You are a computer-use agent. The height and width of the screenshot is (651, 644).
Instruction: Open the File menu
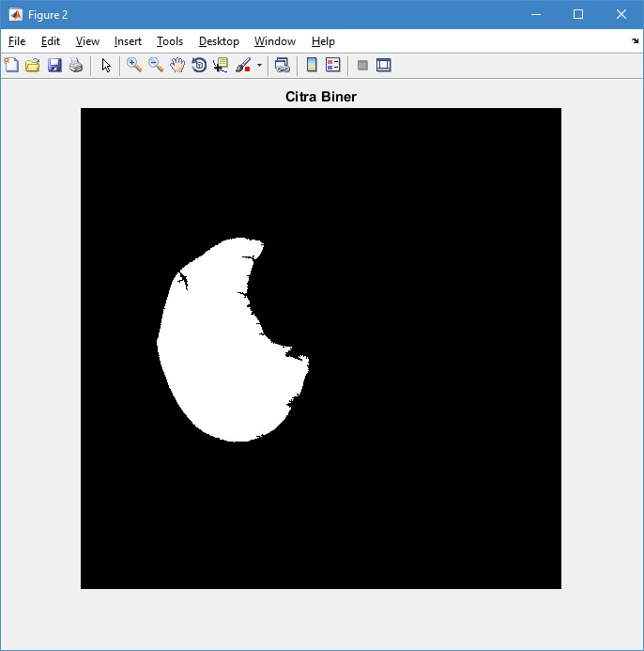point(17,41)
